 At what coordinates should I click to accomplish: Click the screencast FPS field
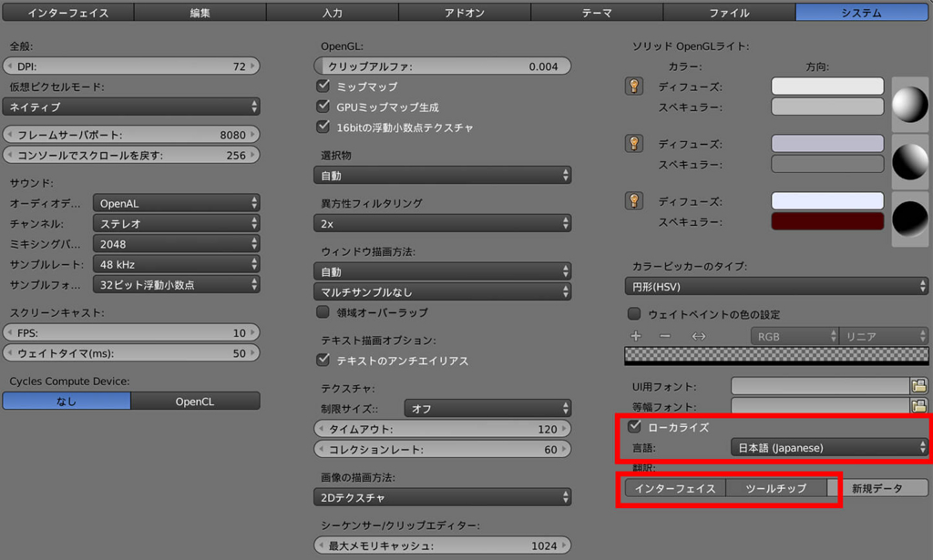coord(131,332)
